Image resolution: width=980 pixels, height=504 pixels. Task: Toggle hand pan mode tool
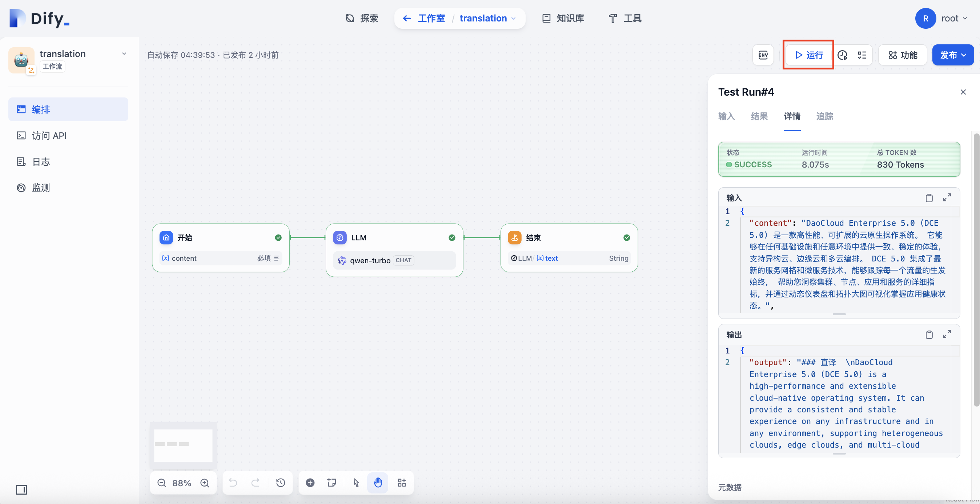point(377,483)
